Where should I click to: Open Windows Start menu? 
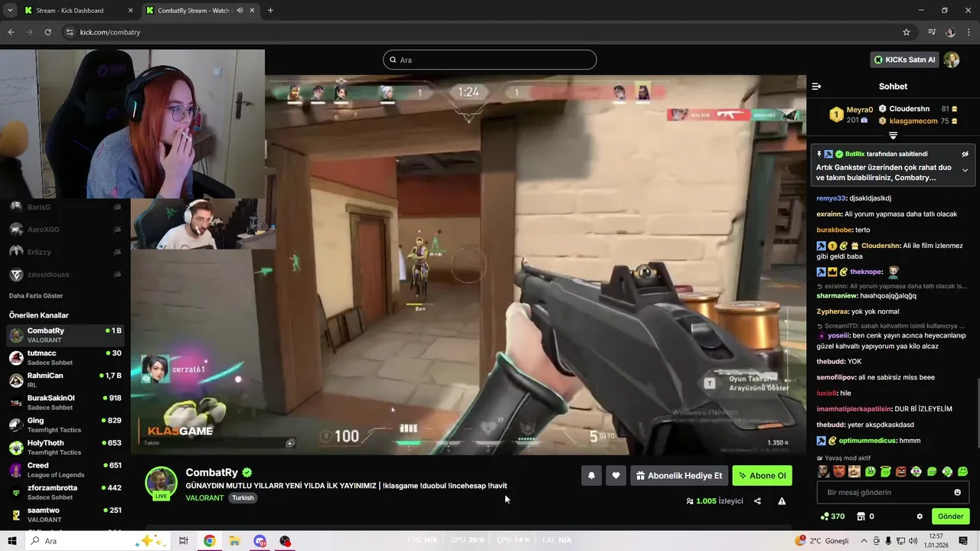[12, 541]
